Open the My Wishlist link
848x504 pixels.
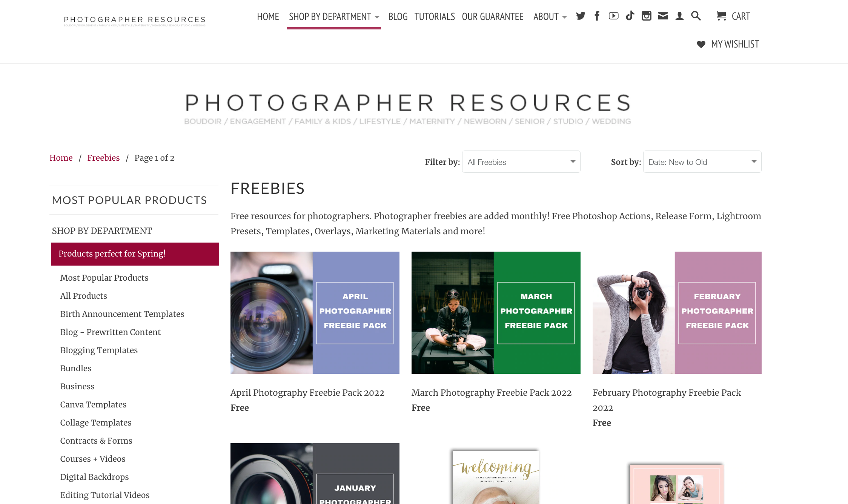click(x=735, y=44)
